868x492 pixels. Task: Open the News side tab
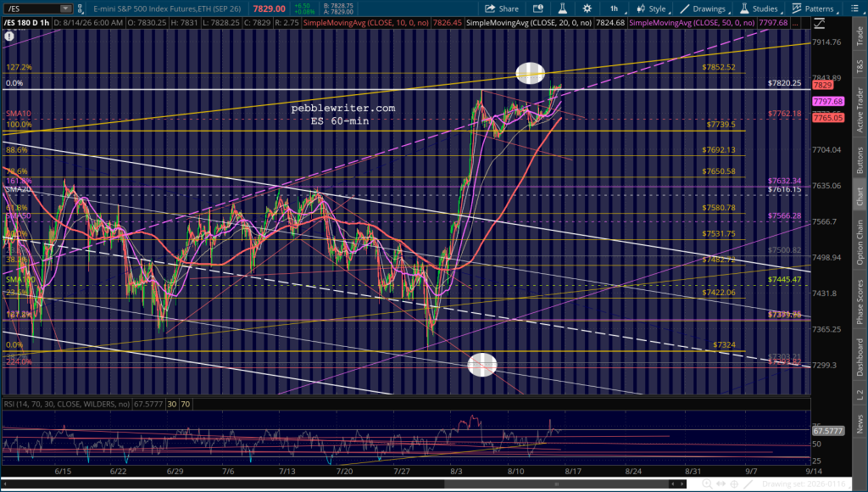860,424
